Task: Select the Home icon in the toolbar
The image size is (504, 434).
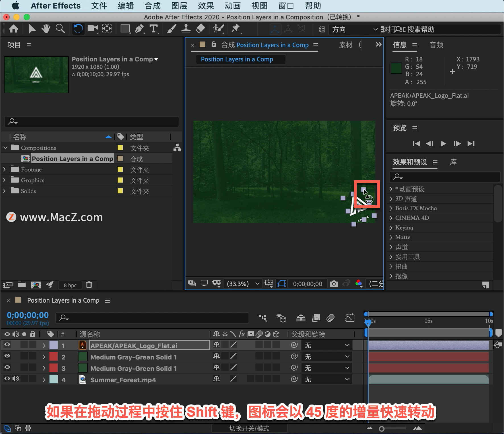Action: tap(14, 29)
